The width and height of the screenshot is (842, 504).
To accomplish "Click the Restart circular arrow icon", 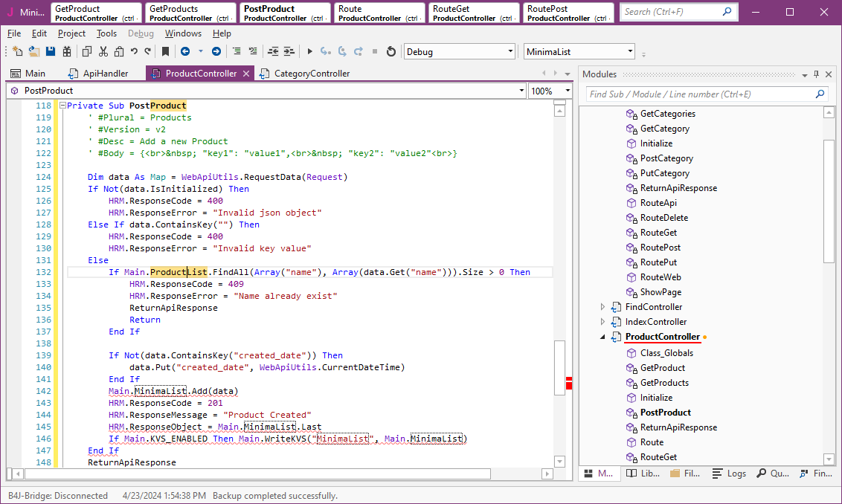I will pyautogui.click(x=391, y=51).
